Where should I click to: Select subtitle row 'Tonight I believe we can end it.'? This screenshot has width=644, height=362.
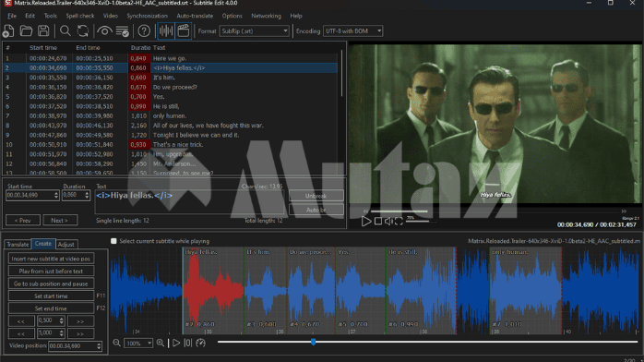171,135
